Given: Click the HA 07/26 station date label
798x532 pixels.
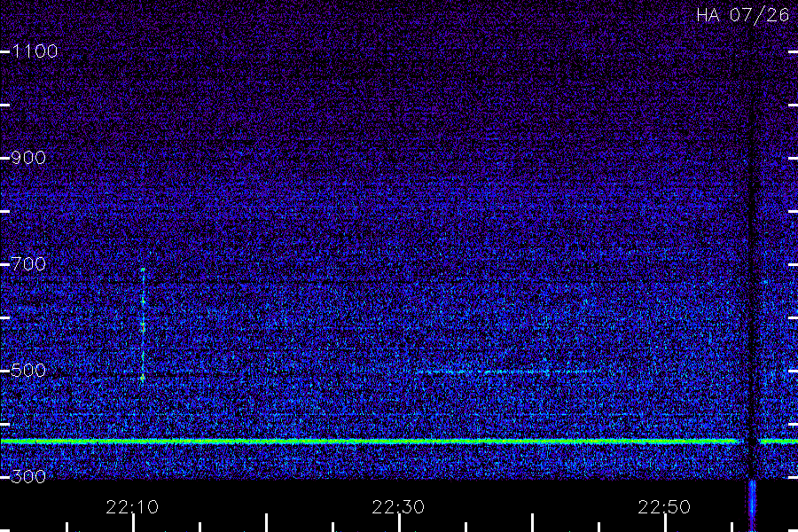Looking at the screenshot, I should click(742, 15).
